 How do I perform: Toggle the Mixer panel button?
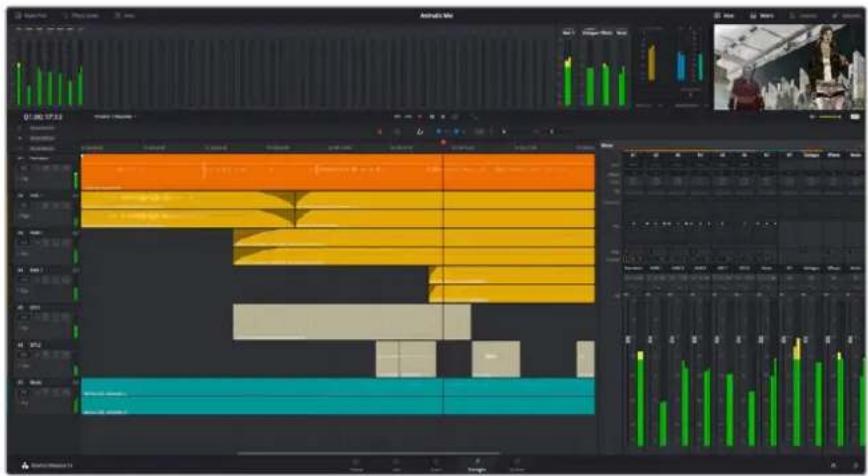(x=724, y=15)
